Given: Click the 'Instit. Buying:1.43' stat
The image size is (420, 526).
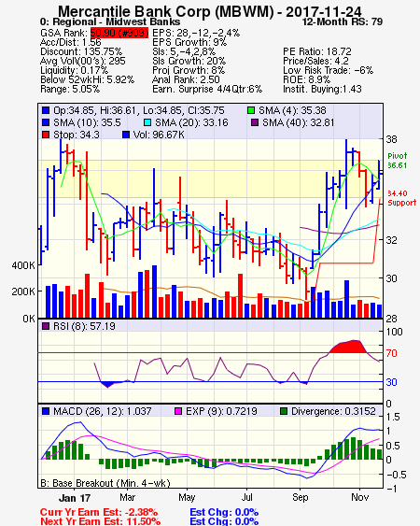Looking at the screenshot, I should point(322,90).
